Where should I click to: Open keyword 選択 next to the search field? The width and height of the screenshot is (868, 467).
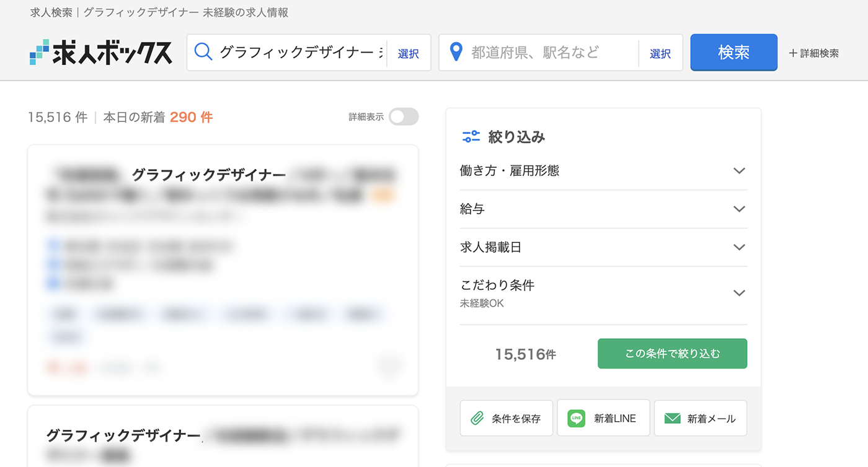(408, 53)
